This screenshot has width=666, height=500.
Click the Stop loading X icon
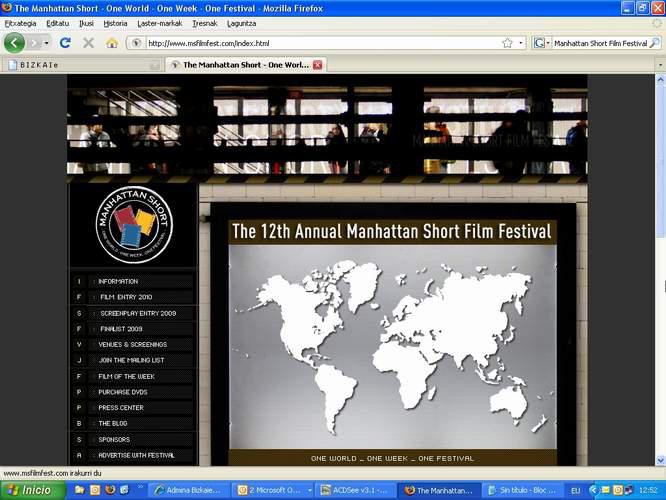click(x=88, y=43)
